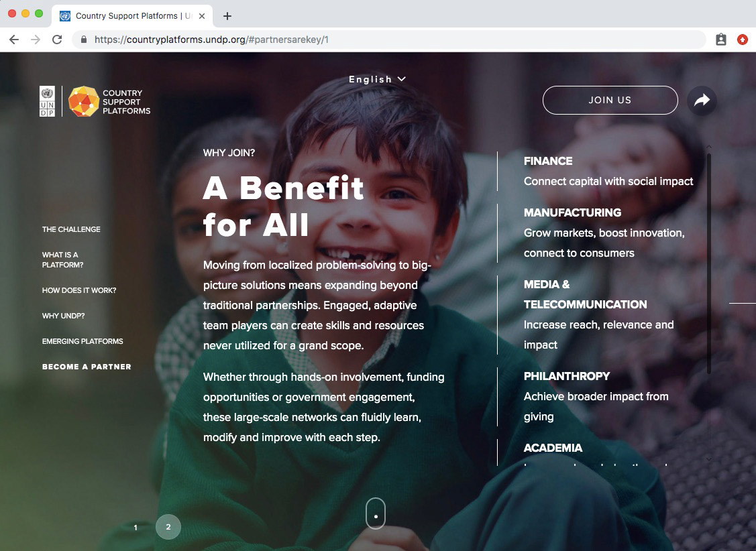The width and height of the screenshot is (756, 551).
Task: Click the padlock site info icon
Action: [83, 40]
